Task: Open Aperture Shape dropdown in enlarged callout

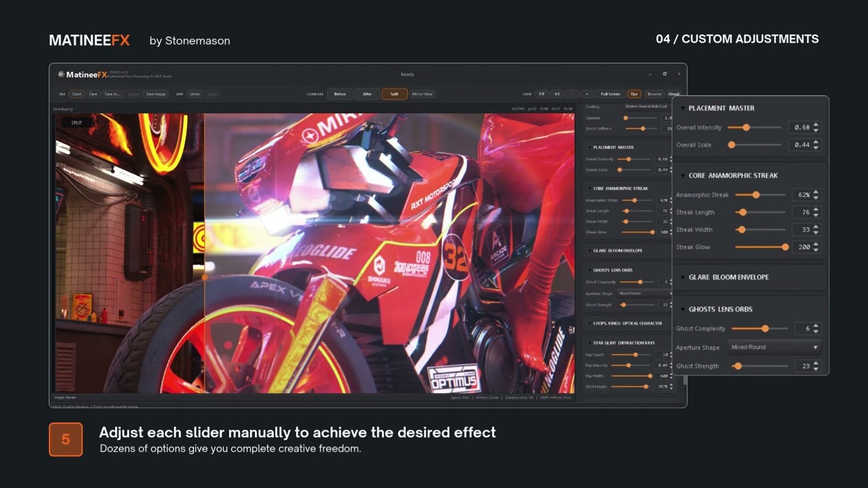Action: (x=774, y=347)
